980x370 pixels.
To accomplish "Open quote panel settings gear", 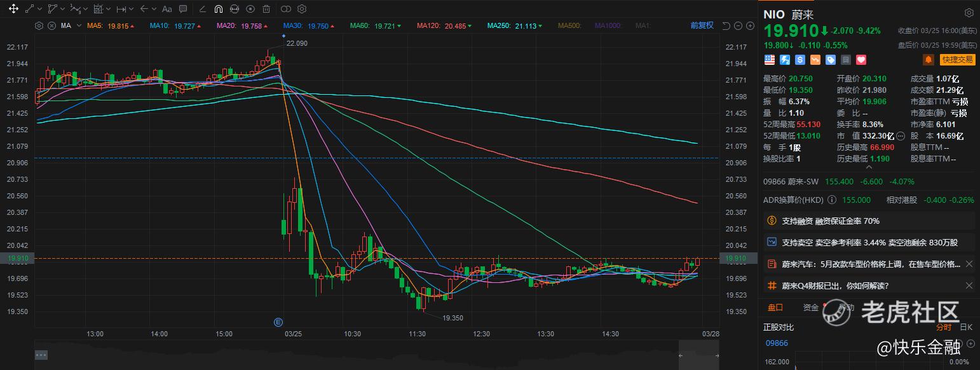I will click(969, 13).
